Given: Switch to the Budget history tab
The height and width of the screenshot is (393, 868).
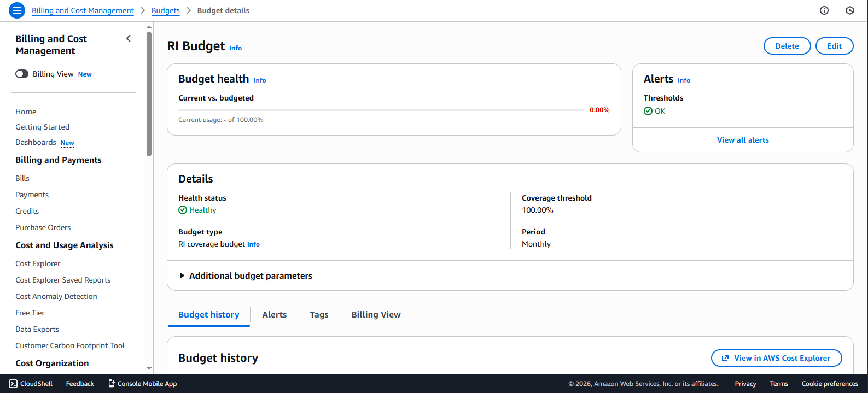Looking at the screenshot, I should [x=209, y=314].
